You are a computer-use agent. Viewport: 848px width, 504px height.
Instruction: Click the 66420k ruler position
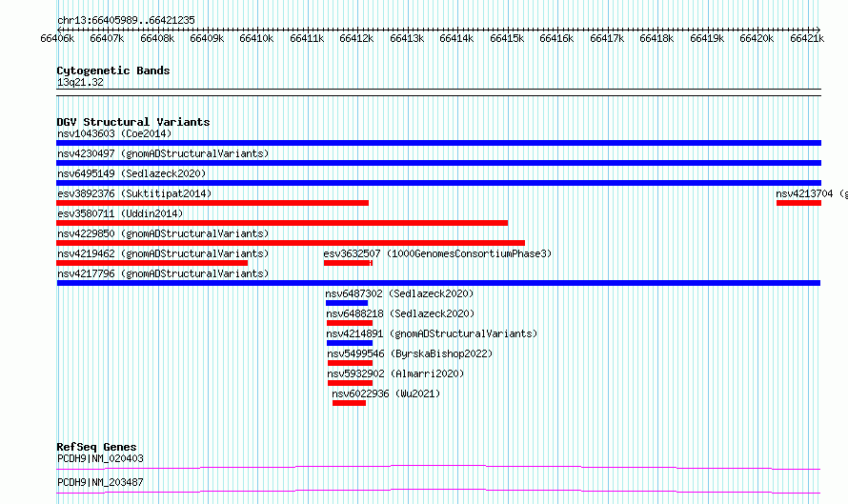[757, 38]
